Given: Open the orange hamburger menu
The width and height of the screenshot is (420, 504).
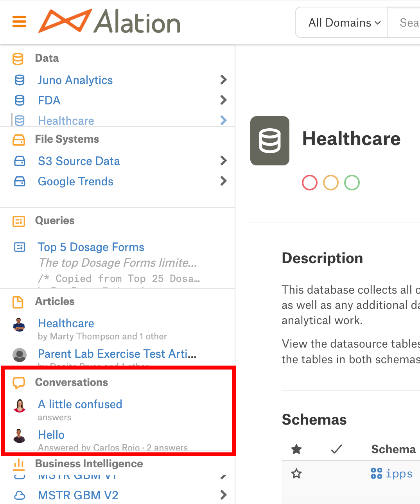Looking at the screenshot, I should tap(19, 22).
